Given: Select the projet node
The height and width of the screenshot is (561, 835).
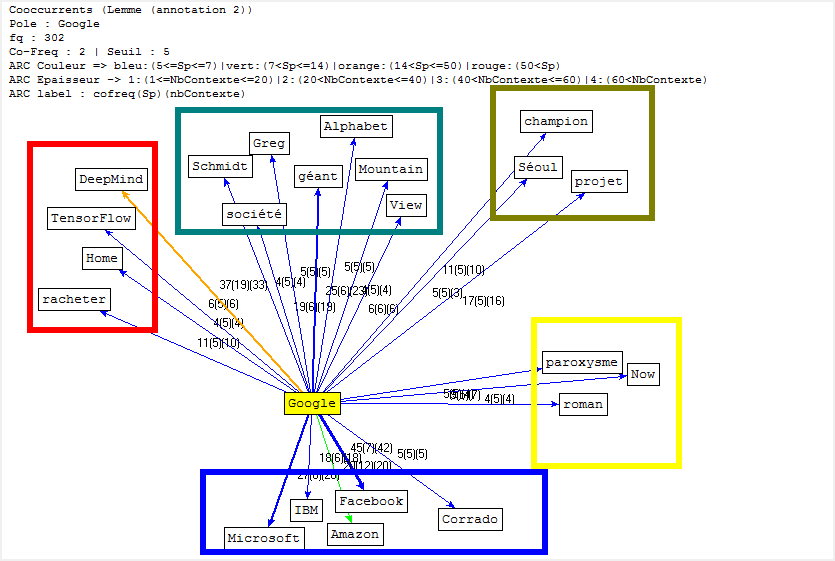Looking at the screenshot, I should pos(599,182).
